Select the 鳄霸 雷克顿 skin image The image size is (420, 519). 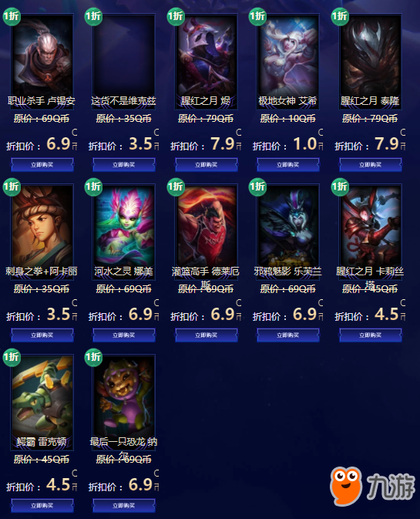[x=42, y=402]
